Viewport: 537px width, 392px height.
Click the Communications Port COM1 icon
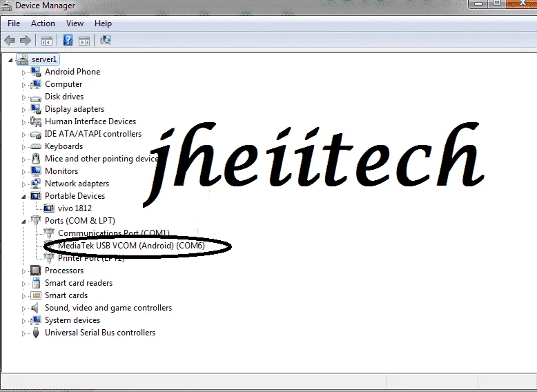pyautogui.click(x=49, y=233)
